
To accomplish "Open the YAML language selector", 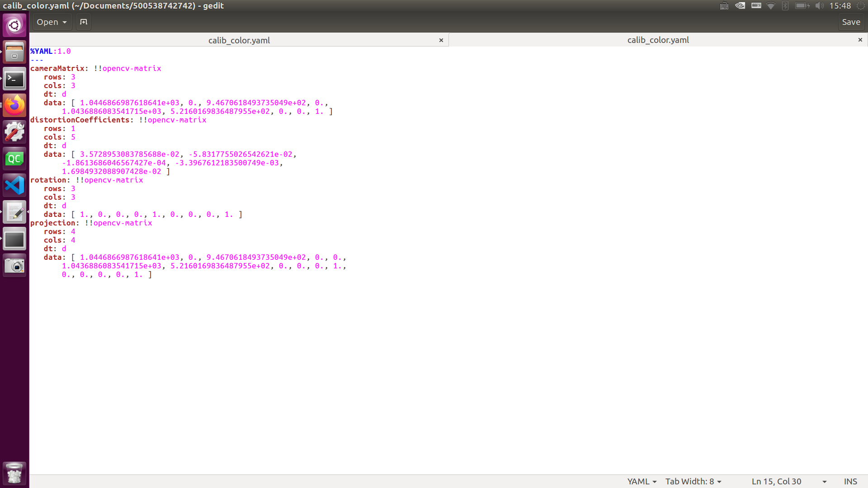I will (x=642, y=481).
